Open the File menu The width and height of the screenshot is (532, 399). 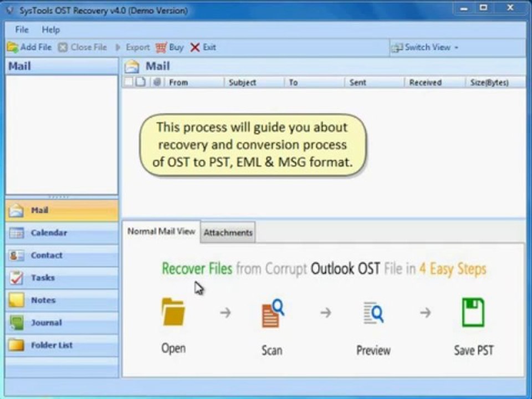(22, 29)
